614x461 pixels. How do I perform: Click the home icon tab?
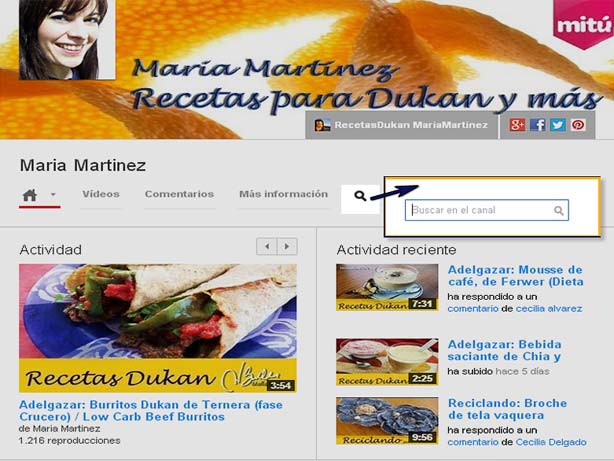point(30,195)
